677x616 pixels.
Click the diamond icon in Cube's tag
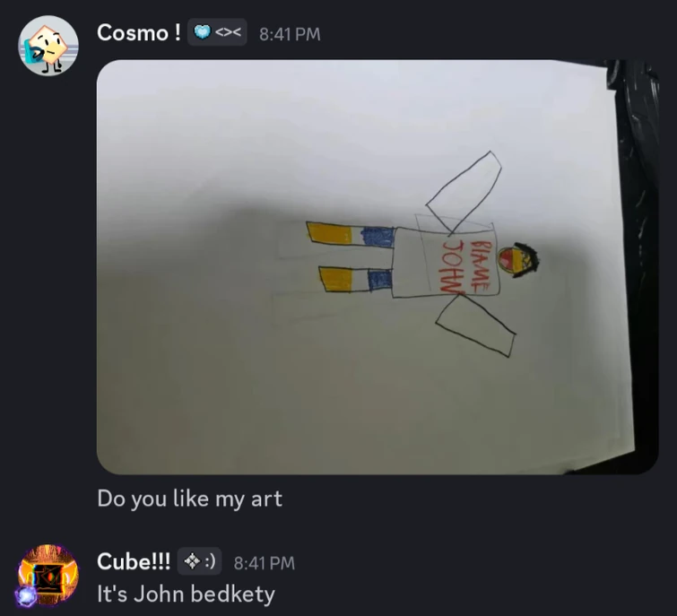[192, 561]
